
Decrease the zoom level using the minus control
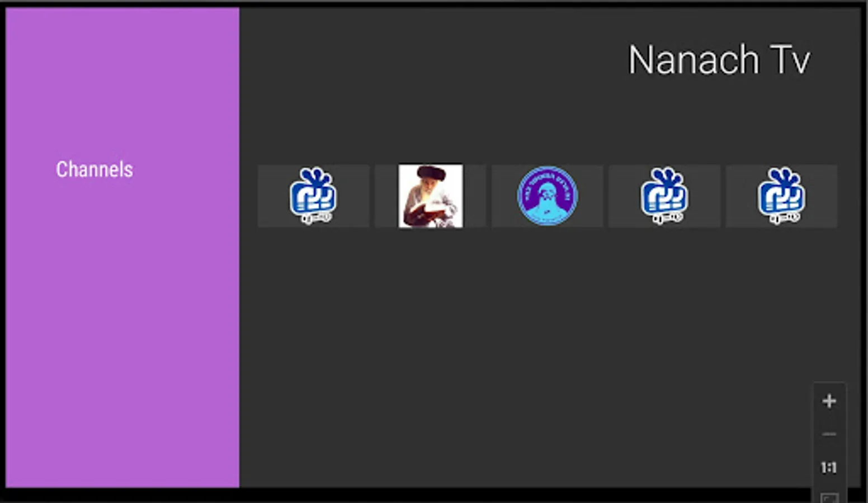tap(829, 434)
